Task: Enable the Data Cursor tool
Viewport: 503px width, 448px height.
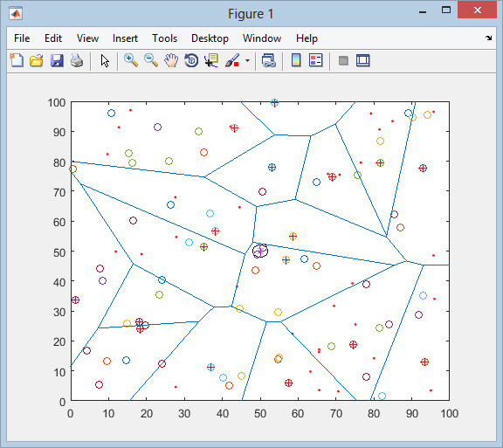Action: tap(211, 60)
